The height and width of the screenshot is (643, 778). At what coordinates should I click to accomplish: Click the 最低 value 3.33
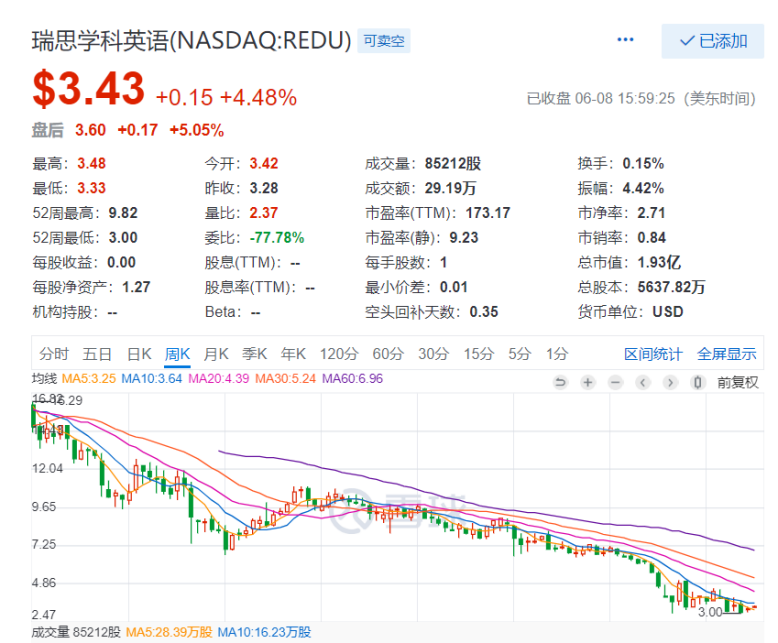[x=91, y=188]
